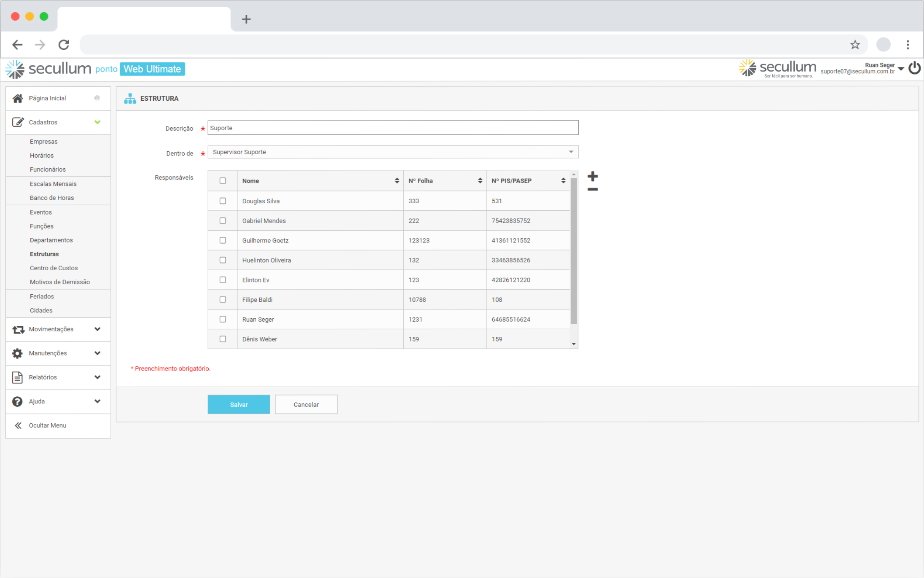Screen dimensions: 924x578
Task: Open the Dentro de dropdown
Action: pyautogui.click(x=393, y=152)
